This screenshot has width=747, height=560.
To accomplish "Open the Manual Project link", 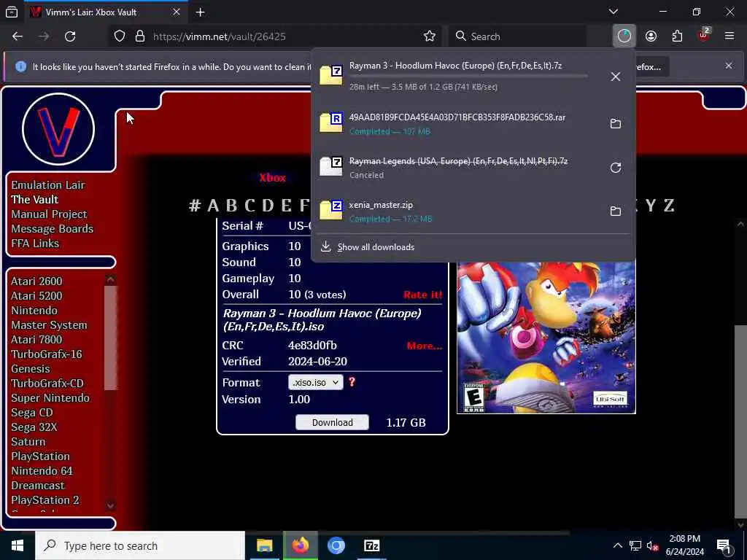I will click(x=49, y=214).
